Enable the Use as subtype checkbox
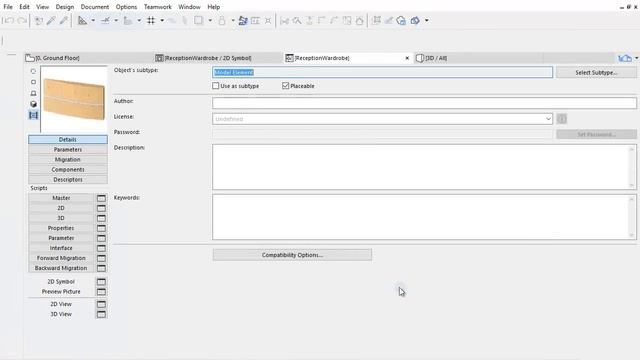The image size is (640, 360). click(216, 86)
